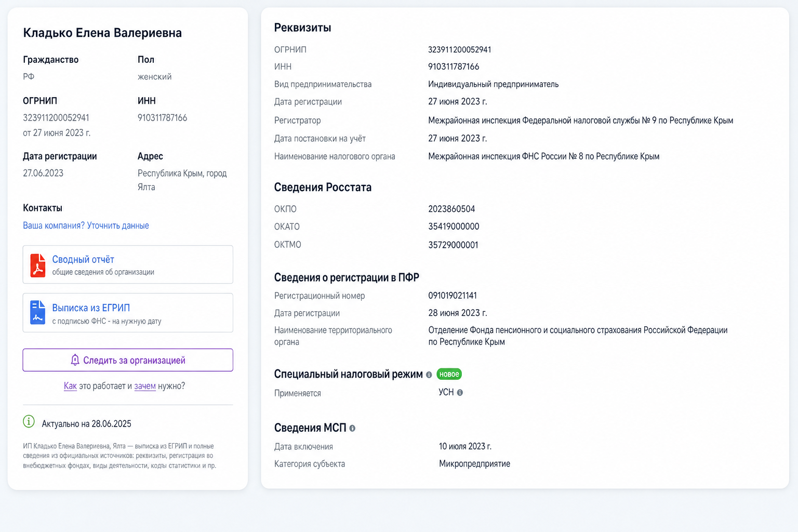Screen dimensions: 798x532
Task: Click the red PDF icon for Сводный отчёт
Action: (37, 265)
